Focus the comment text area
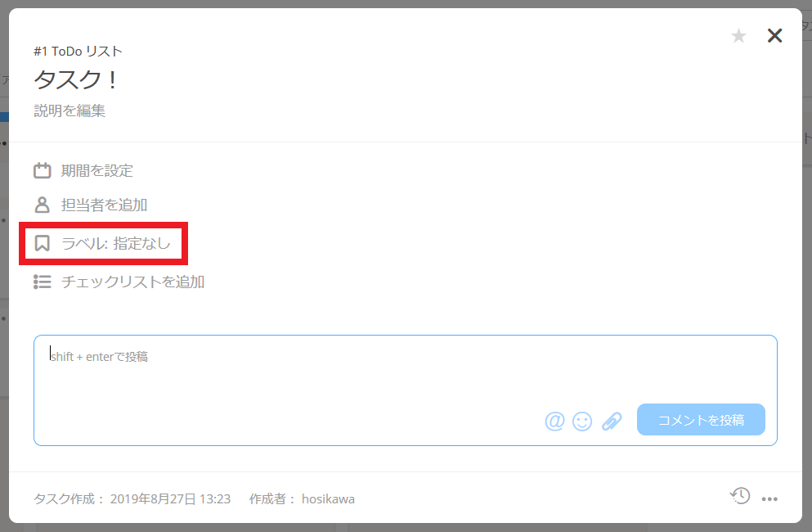812x532 pixels. click(x=406, y=390)
